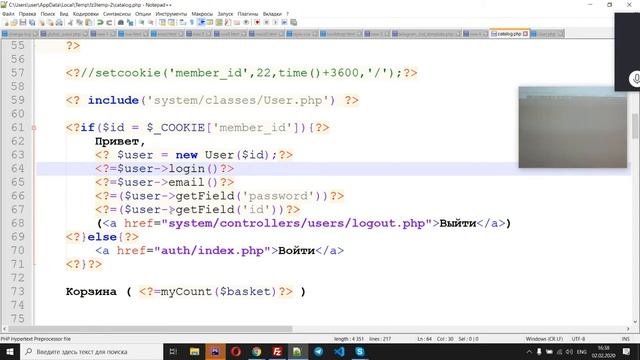The height and width of the screenshot is (360, 640).
Task: Close the catalog.php tab with red X
Action: (525, 33)
